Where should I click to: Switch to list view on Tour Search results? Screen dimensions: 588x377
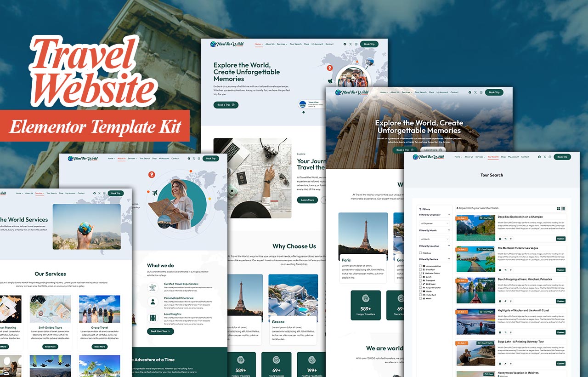coord(563,209)
